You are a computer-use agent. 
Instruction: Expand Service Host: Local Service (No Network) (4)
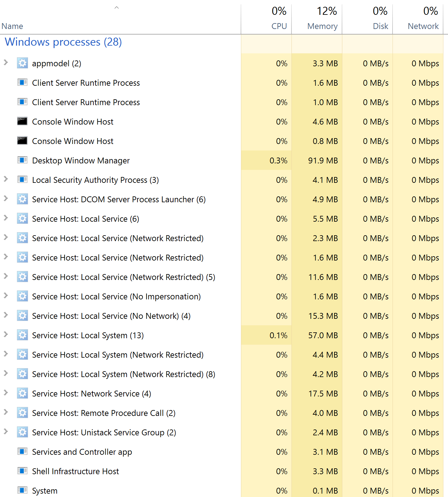pyautogui.click(x=6, y=315)
